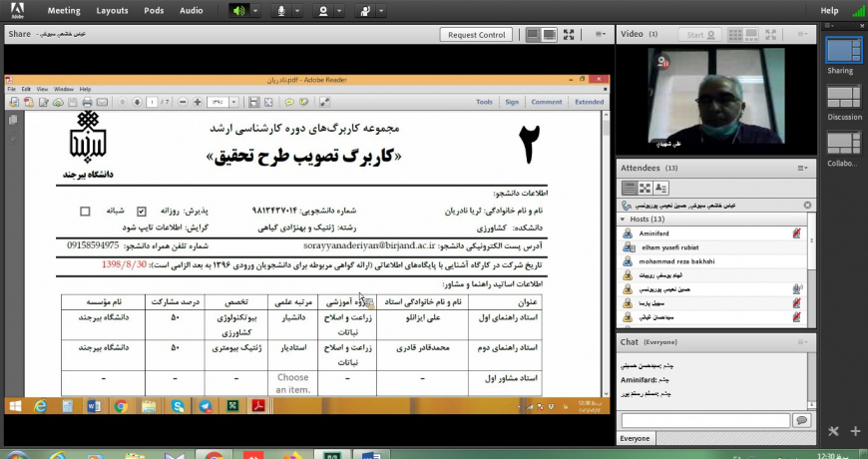Dismiss the active speakers notification bar
The width and height of the screenshot is (868, 459).
pos(807,206)
